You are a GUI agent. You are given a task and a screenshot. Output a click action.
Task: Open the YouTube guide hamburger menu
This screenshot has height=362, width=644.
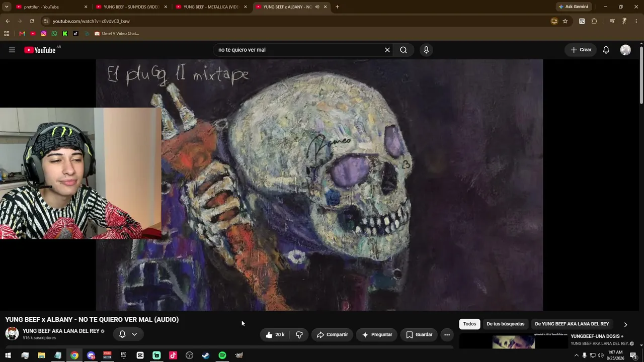click(x=12, y=50)
